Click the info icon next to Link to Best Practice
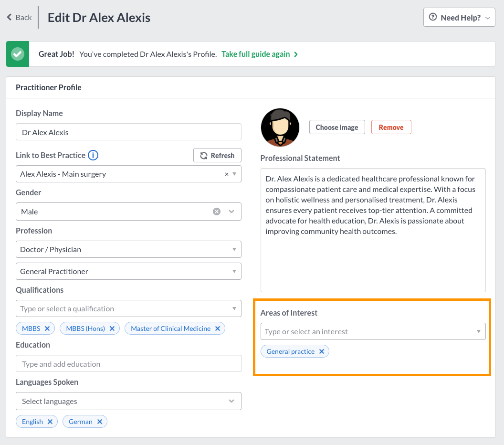The height and width of the screenshot is (445, 504). point(94,155)
